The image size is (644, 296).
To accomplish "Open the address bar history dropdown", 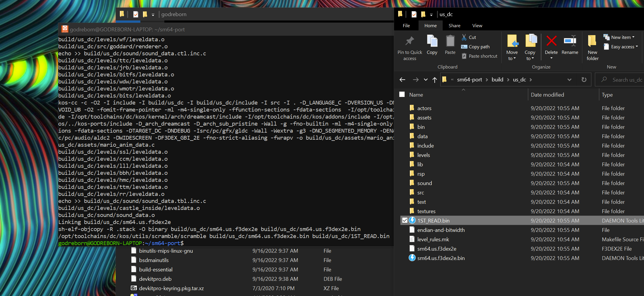I will pos(569,80).
